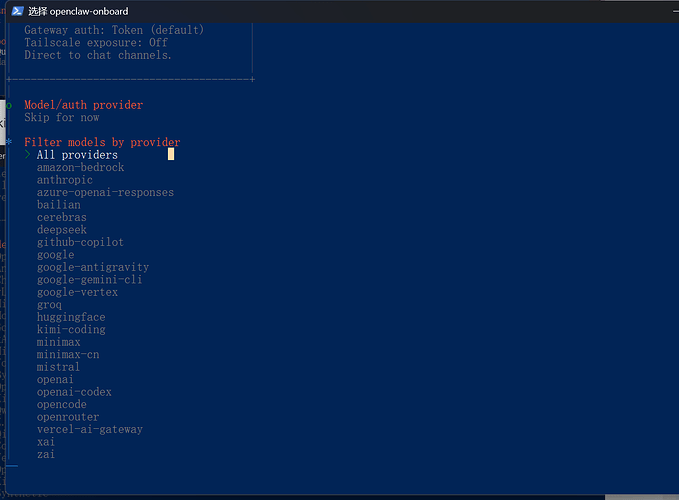
Task: Choose google-gemini-cli option
Action: click(90, 280)
